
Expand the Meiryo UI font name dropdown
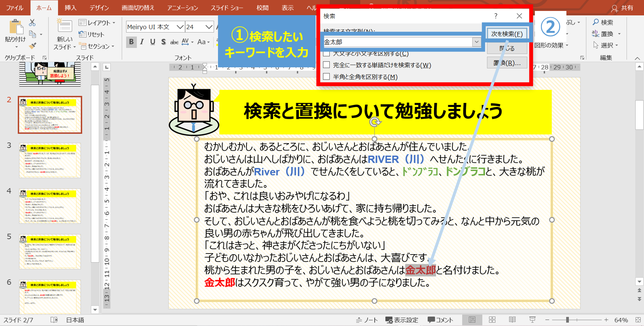[180, 27]
